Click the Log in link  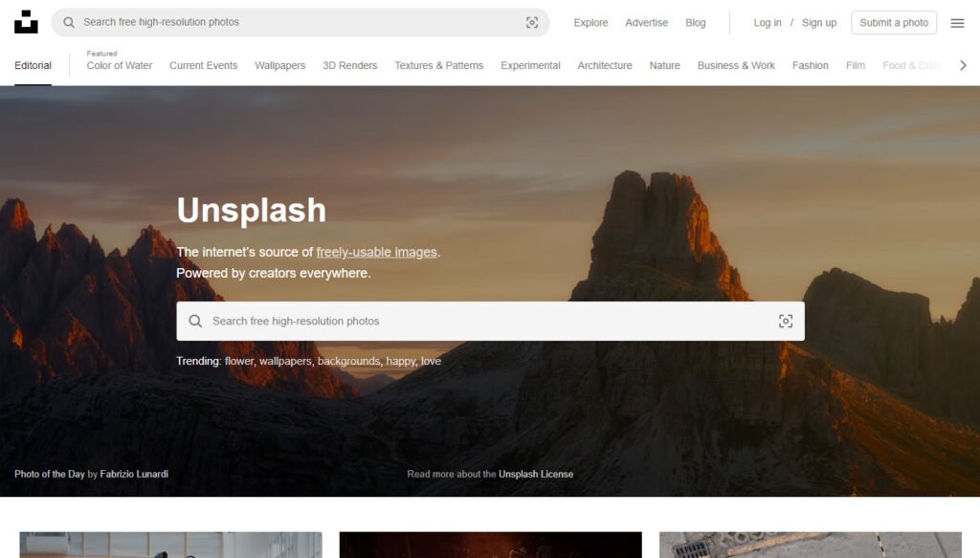(767, 23)
